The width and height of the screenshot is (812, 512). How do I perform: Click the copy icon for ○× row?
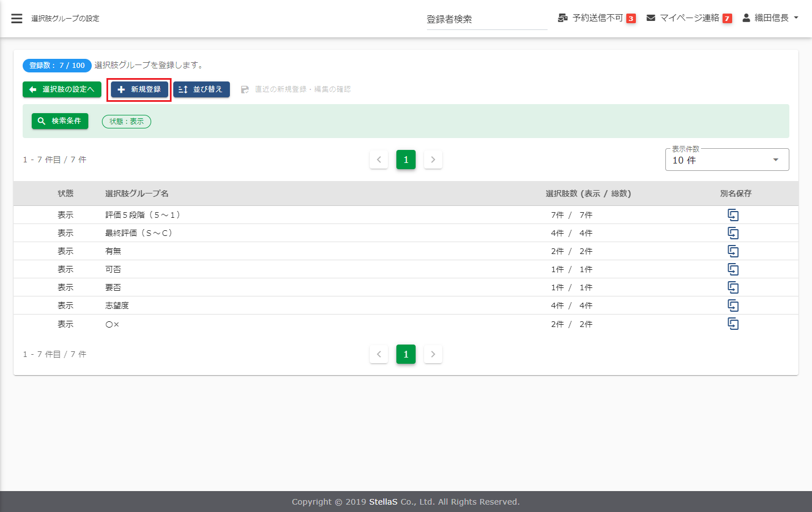pos(733,324)
